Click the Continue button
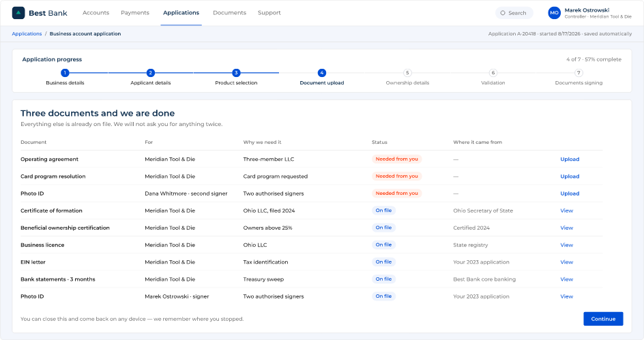The image size is (644, 340). (603, 319)
